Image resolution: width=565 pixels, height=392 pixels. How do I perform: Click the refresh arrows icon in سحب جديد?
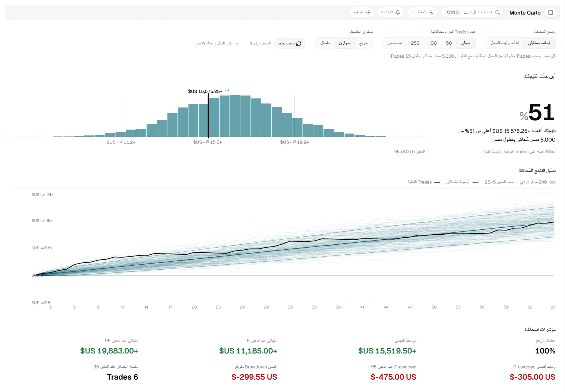tap(299, 44)
